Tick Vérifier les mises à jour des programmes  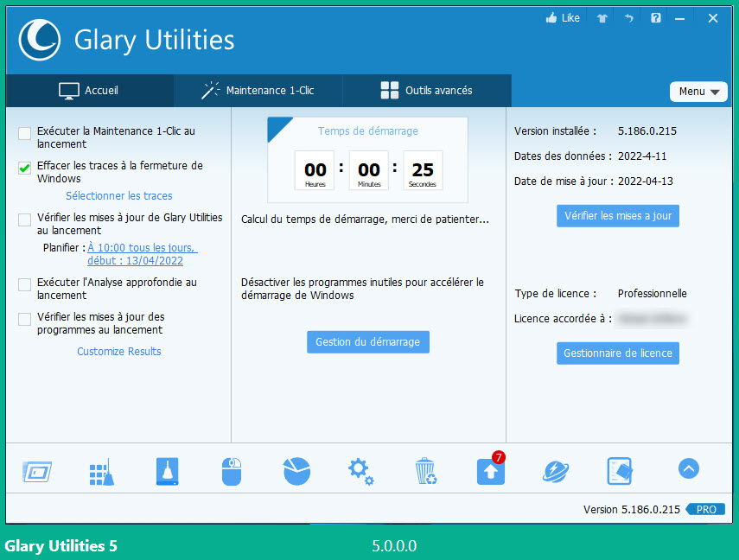(x=24, y=319)
